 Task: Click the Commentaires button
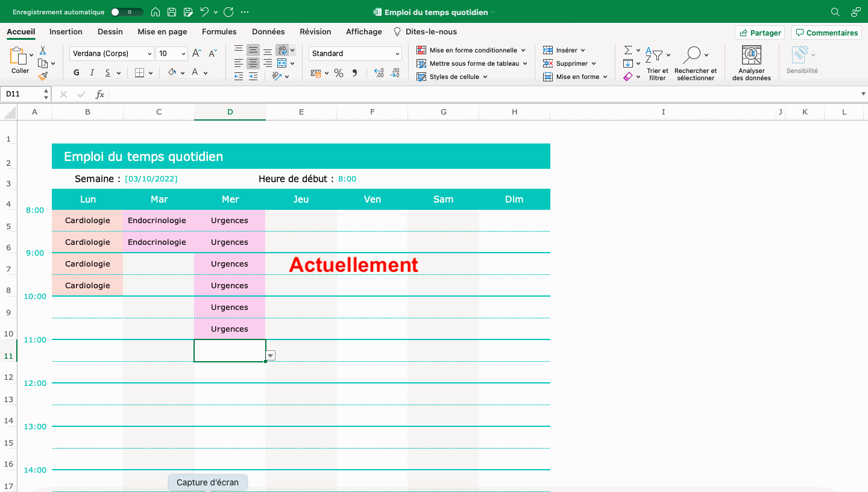(826, 33)
